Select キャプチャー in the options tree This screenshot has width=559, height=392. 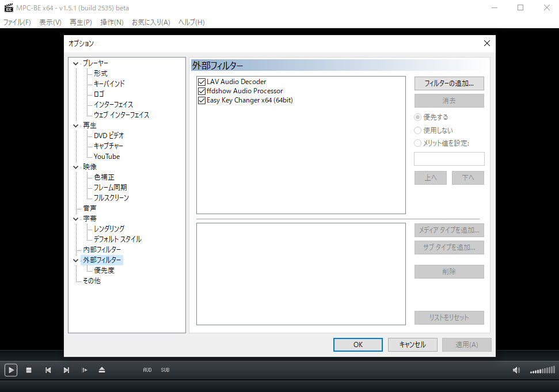click(108, 146)
